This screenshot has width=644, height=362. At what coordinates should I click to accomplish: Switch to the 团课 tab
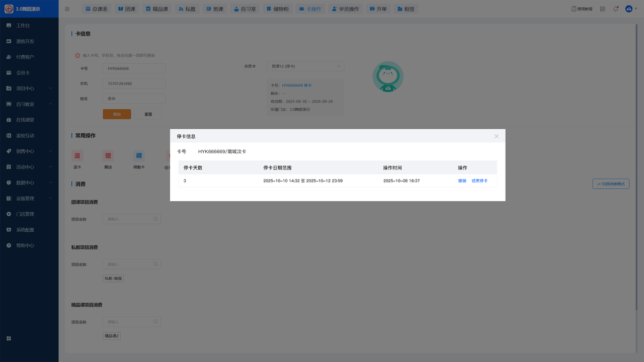pyautogui.click(x=126, y=9)
